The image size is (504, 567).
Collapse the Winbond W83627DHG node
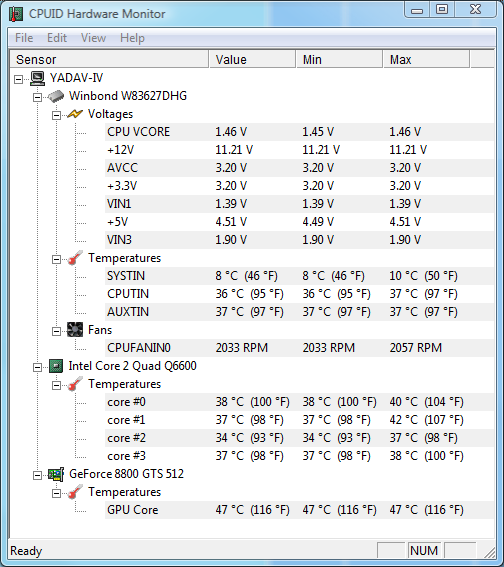[37, 97]
